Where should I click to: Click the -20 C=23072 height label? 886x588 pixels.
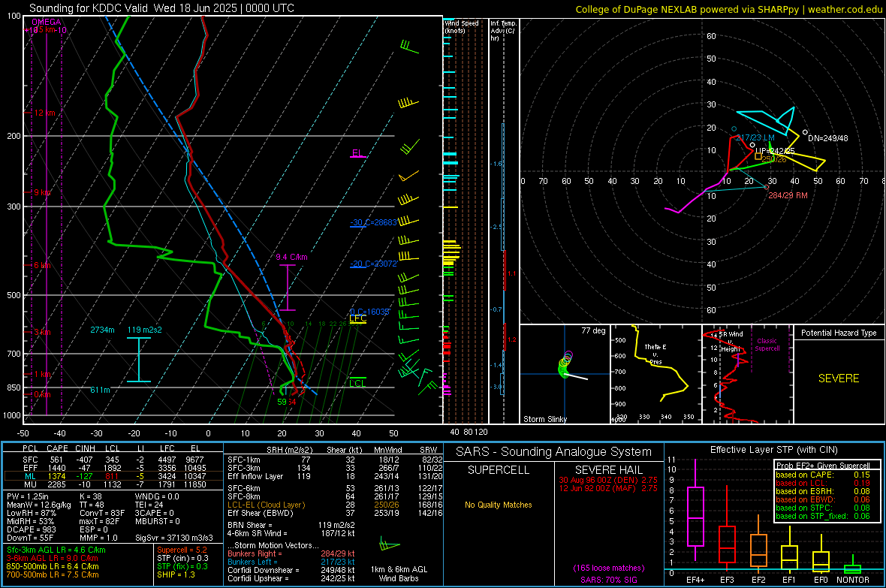[373, 264]
